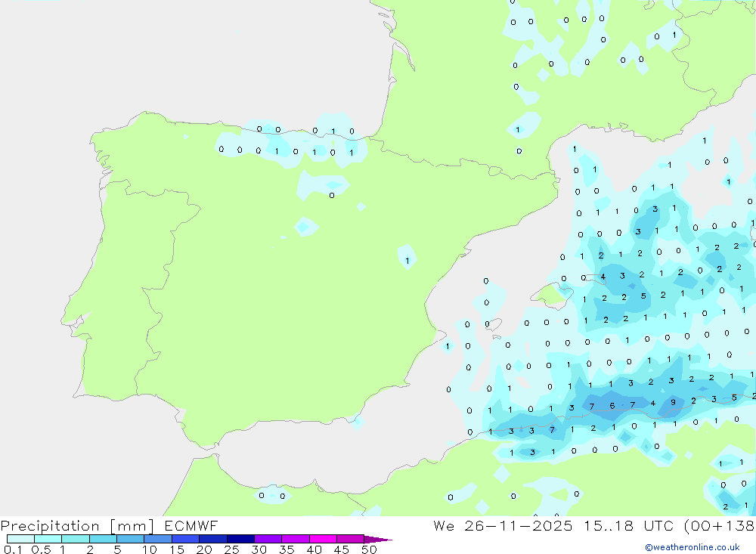Click the magenta swatch between 40 and 45
756x554 pixels.
tap(323, 539)
